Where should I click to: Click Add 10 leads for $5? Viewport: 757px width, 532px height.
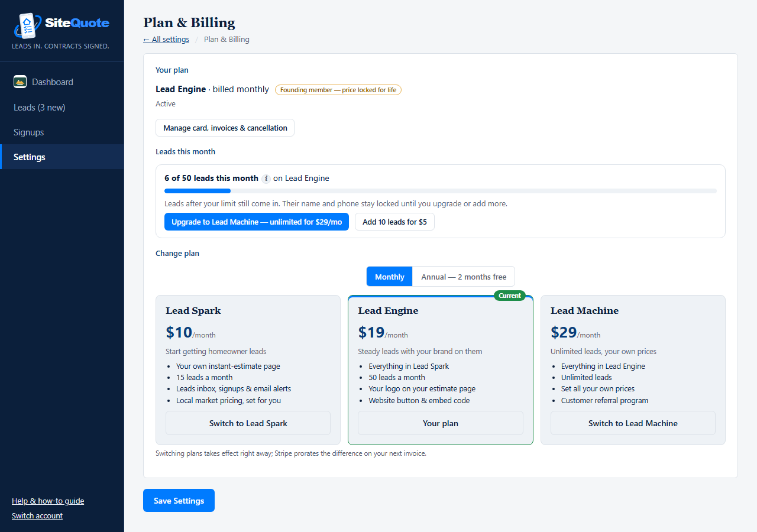coord(394,222)
